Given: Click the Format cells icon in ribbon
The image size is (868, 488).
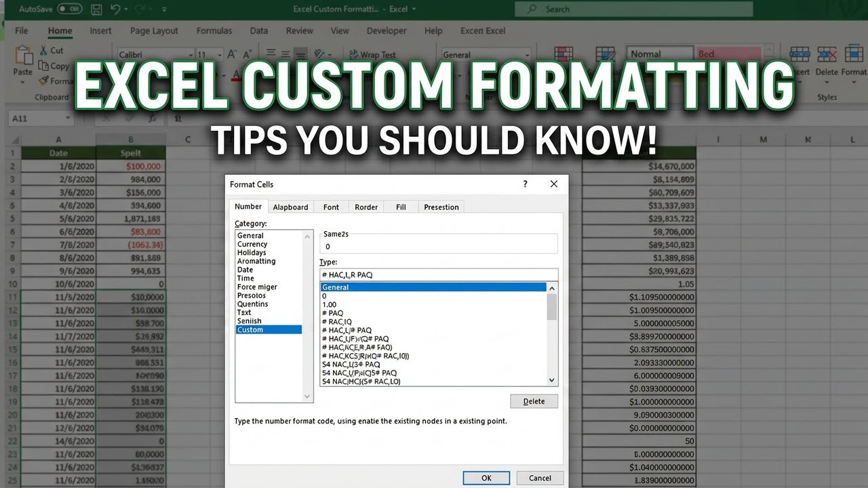Looking at the screenshot, I should (853, 54).
